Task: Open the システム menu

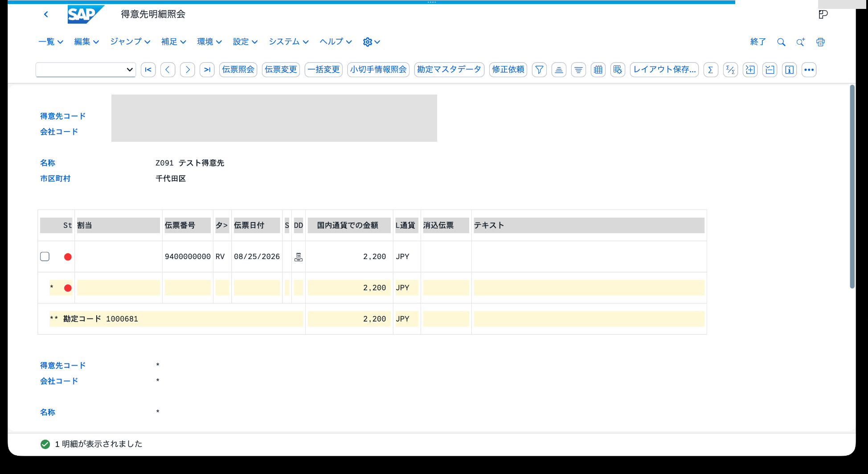Action: (x=289, y=41)
